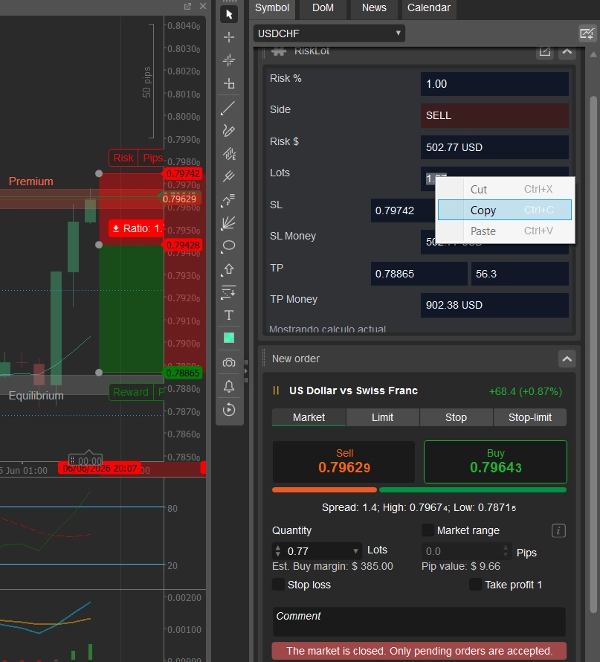Select the Fibonacci fan tool

[228, 222]
